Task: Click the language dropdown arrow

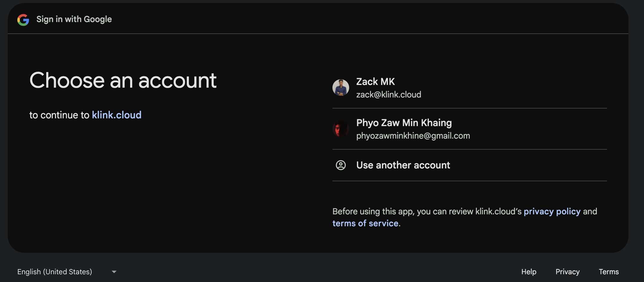Action: pyautogui.click(x=114, y=272)
